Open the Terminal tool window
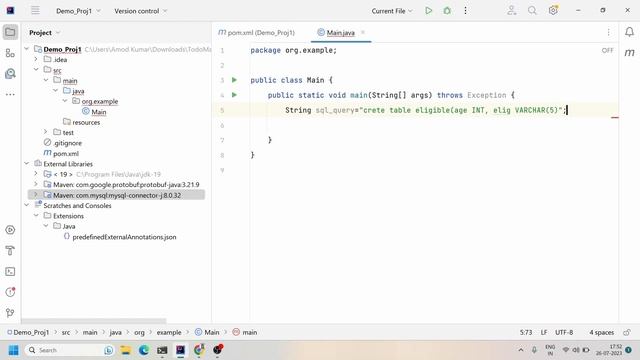 click(10, 271)
